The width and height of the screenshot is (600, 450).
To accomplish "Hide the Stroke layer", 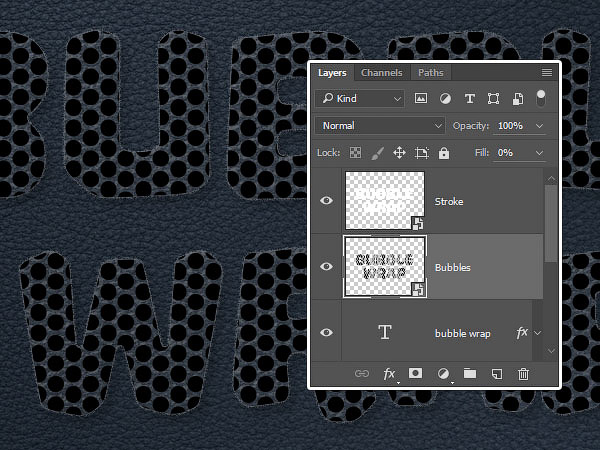I will click(326, 200).
